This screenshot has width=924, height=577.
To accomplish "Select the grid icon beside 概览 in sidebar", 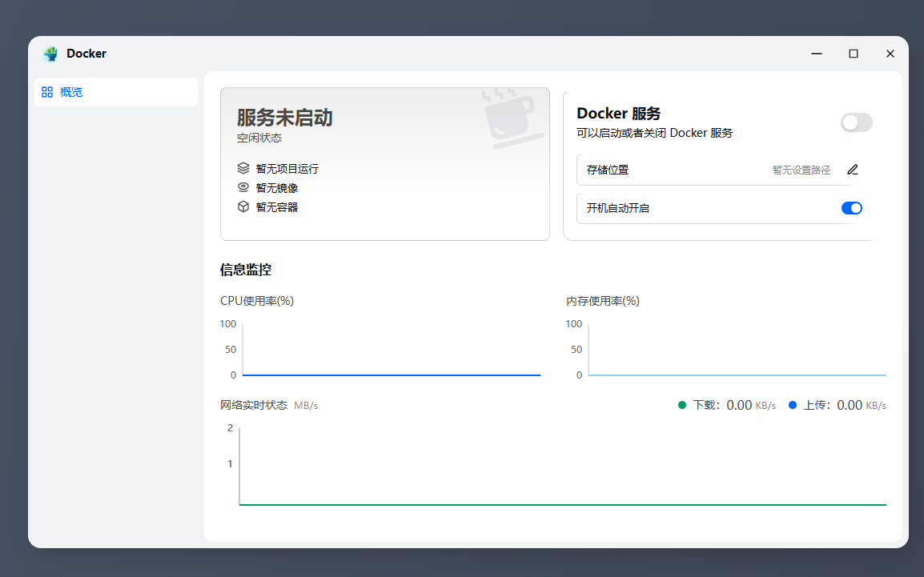I will pos(46,91).
